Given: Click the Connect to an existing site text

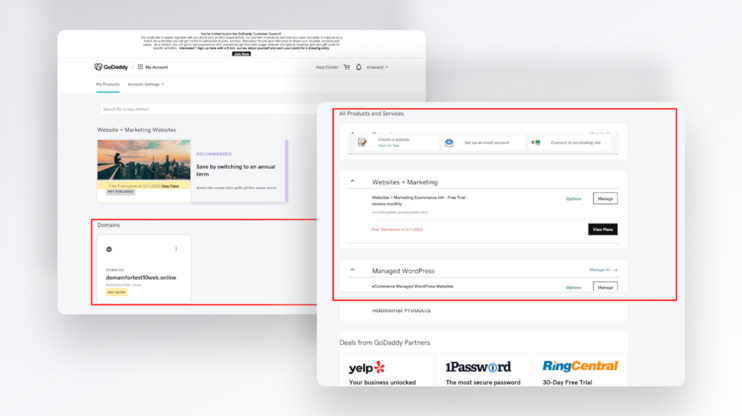Looking at the screenshot, I should click(x=575, y=142).
